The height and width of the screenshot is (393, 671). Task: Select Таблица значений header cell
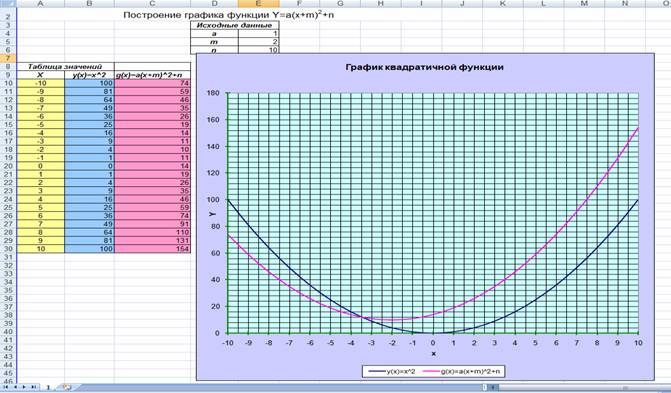point(65,66)
